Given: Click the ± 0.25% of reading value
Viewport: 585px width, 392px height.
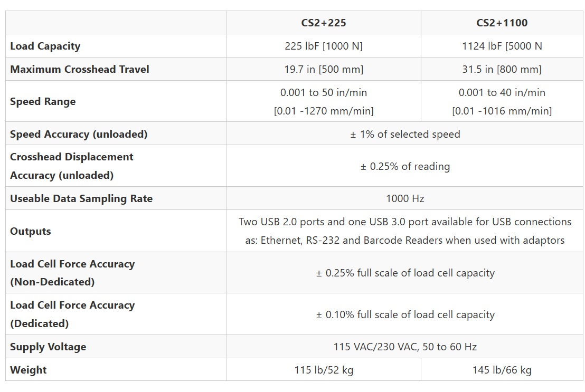Looking at the screenshot, I should [405, 166].
